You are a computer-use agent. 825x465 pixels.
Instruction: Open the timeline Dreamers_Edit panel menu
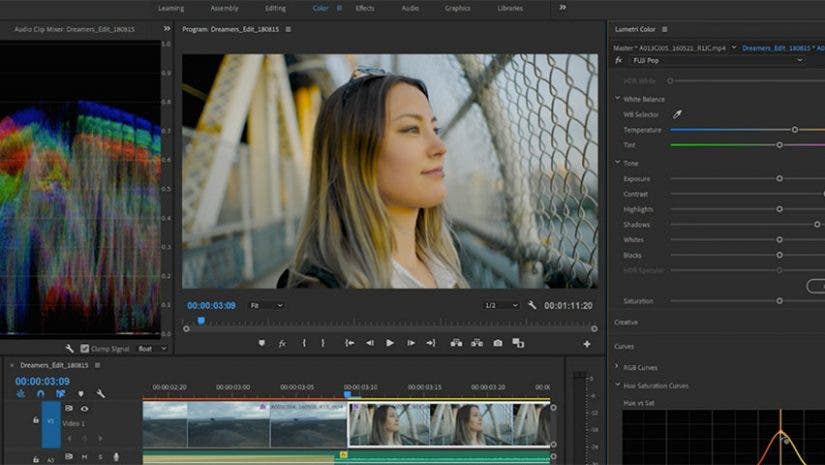point(97,365)
